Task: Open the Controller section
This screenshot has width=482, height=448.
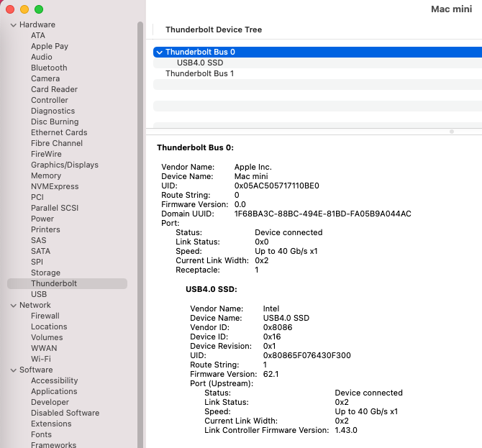Action: click(50, 100)
